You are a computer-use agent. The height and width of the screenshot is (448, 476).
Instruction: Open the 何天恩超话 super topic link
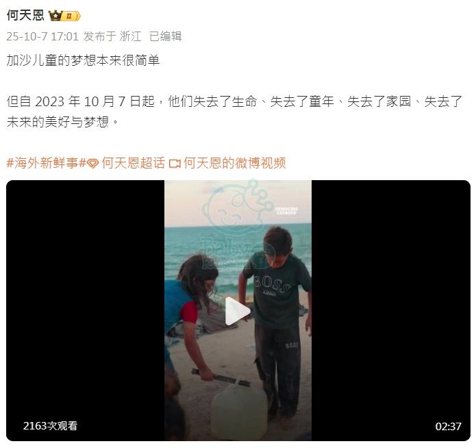(x=134, y=163)
